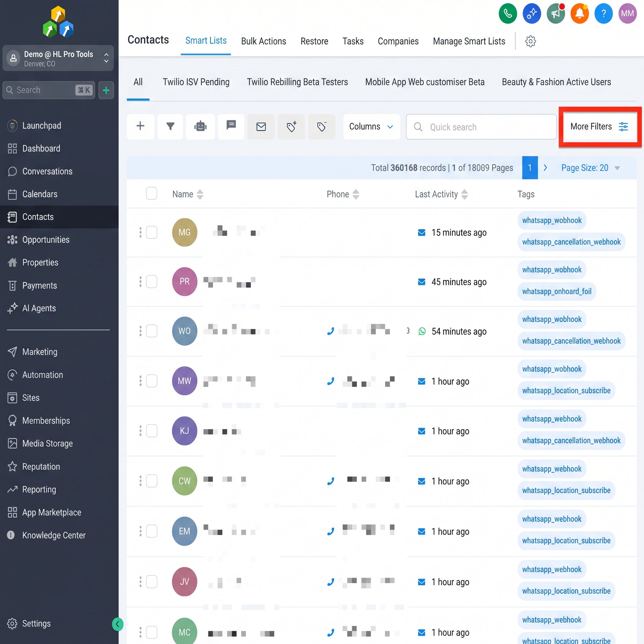
Task: Switch to the Bulk Actions tab
Action: tap(263, 41)
